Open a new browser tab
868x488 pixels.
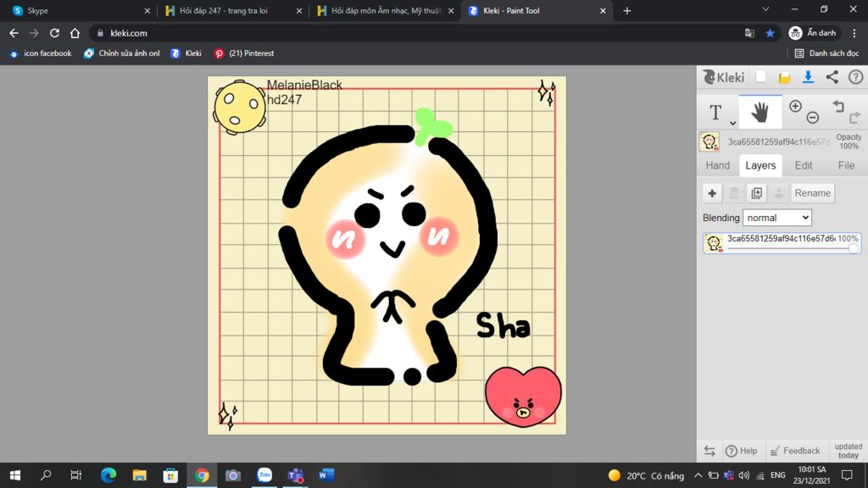[626, 11]
